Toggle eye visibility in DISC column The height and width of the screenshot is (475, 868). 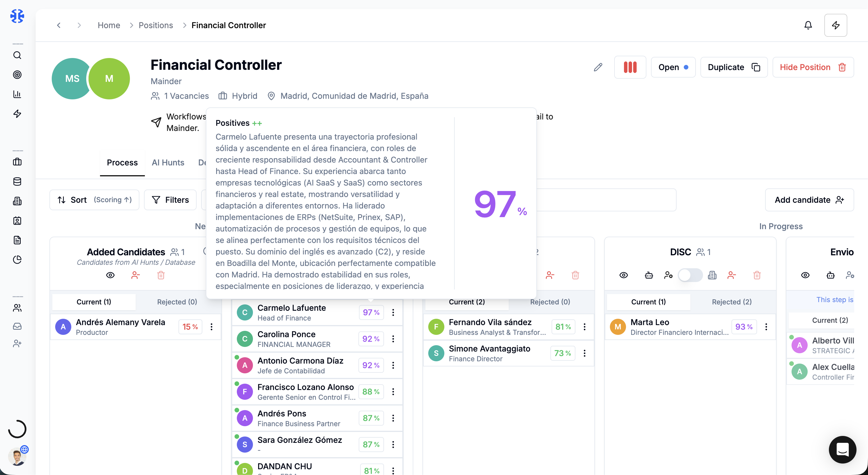[x=623, y=275]
